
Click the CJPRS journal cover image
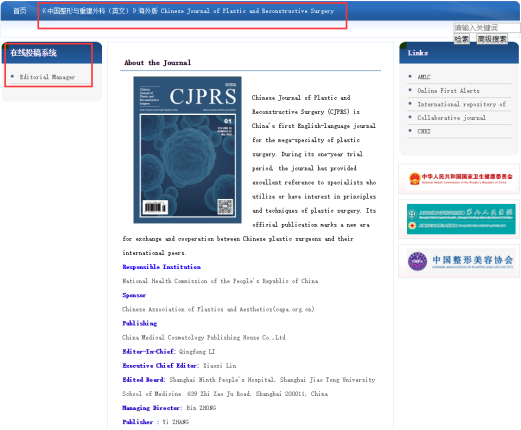(x=187, y=150)
